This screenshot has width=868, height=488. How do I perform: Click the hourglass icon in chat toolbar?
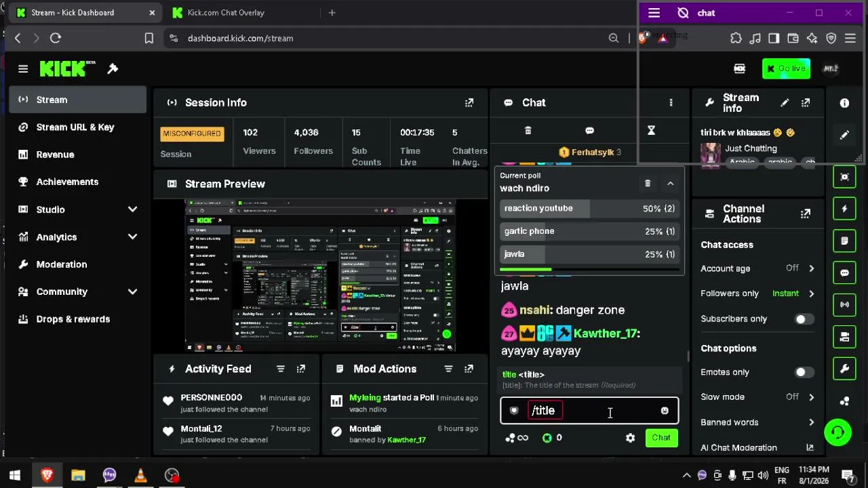[x=651, y=131]
